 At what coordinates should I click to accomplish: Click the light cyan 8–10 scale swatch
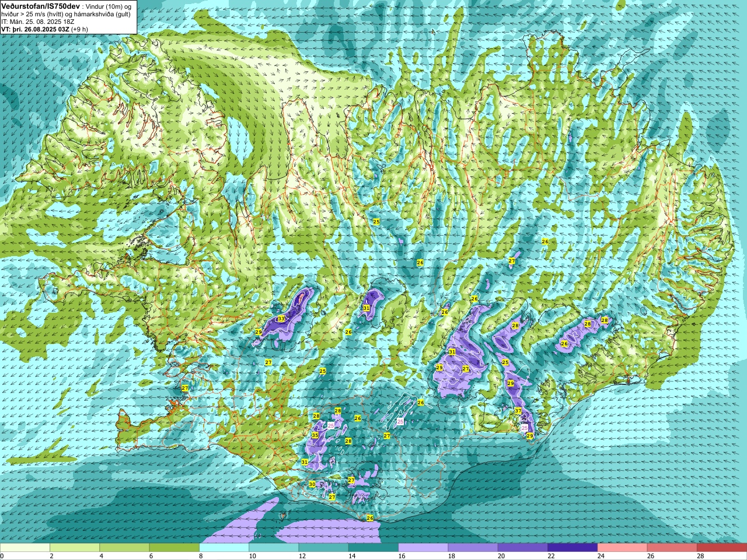click(x=224, y=548)
